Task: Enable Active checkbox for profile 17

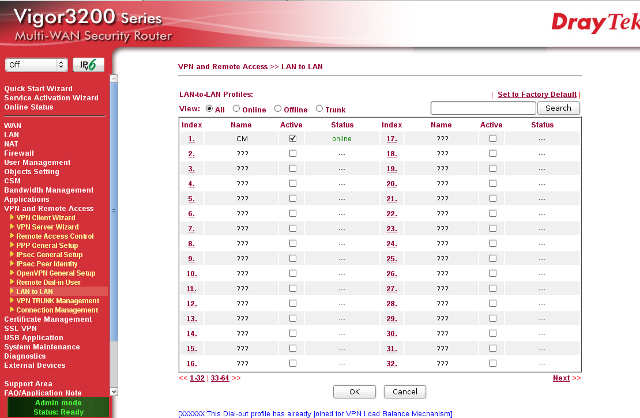Action: pos(493,138)
